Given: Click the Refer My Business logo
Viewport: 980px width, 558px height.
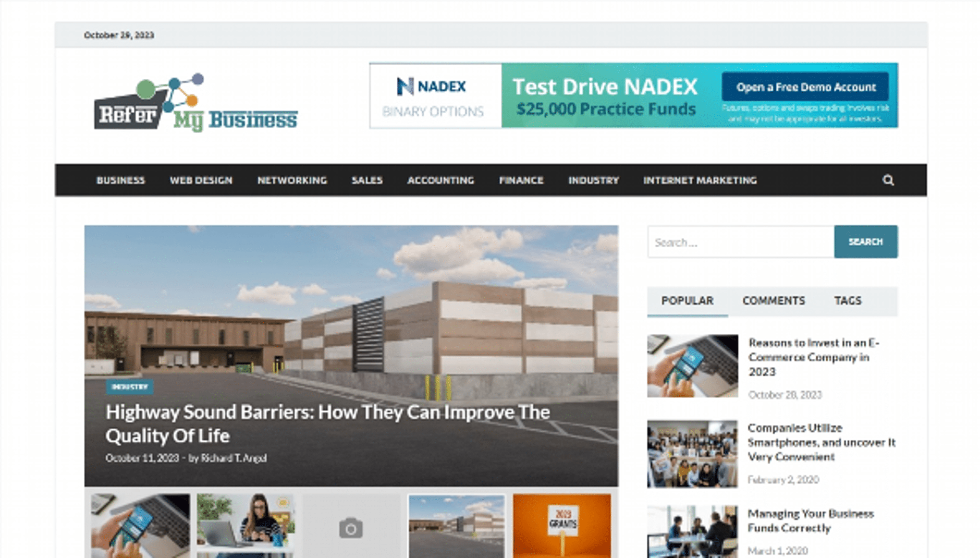Looking at the screenshot, I should 195,103.
